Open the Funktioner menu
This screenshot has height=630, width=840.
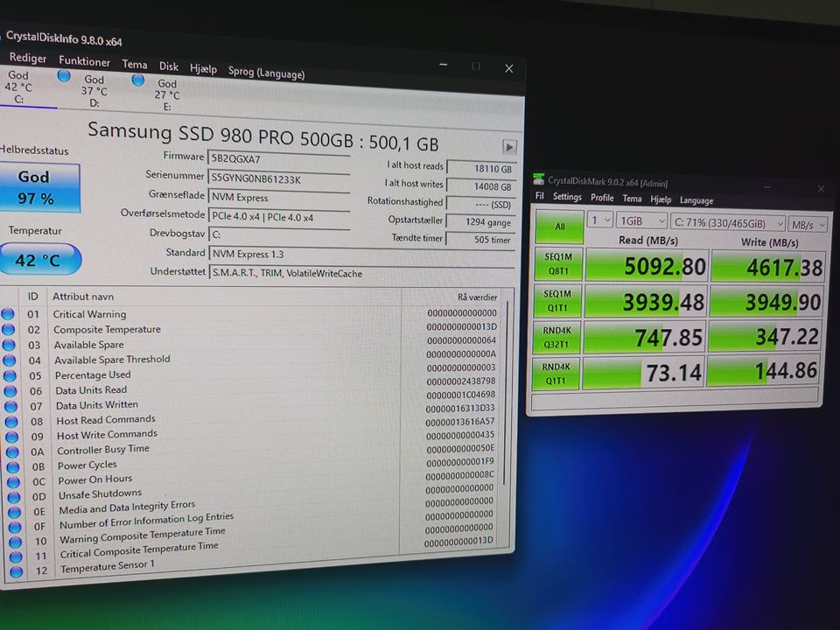click(x=84, y=61)
